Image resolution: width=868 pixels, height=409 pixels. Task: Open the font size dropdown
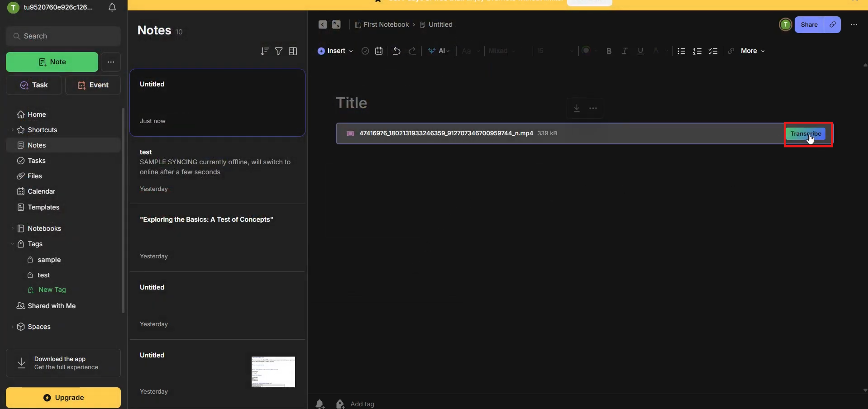[555, 51]
